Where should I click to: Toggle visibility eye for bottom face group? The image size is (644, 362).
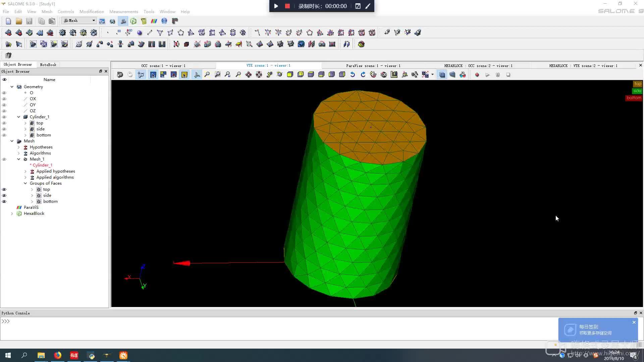point(4,201)
